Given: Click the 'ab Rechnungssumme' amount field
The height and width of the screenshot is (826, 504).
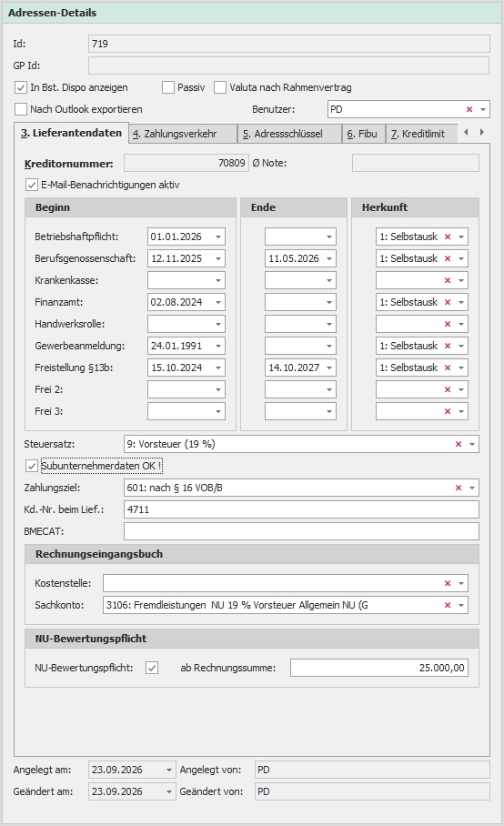Looking at the screenshot, I should (379, 668).
